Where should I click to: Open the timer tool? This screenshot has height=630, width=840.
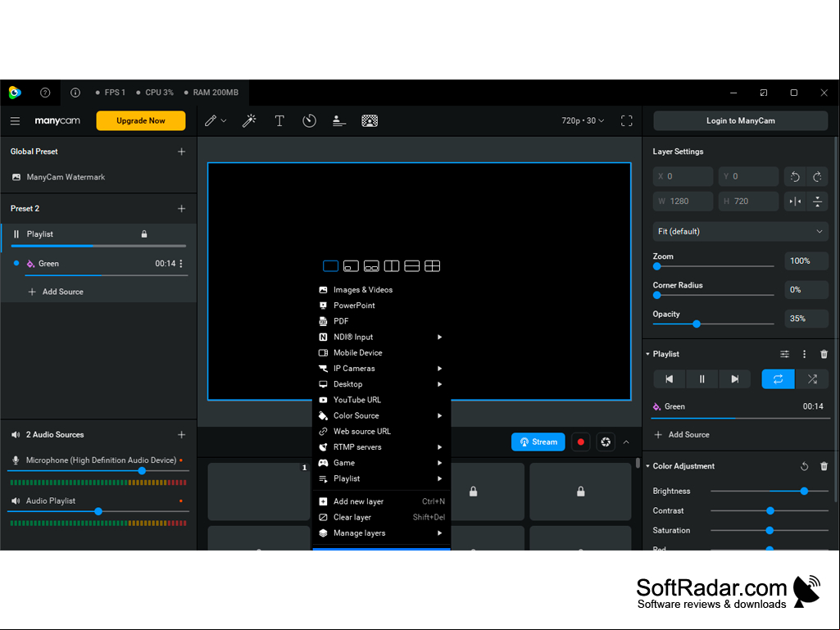click(309, 121)
